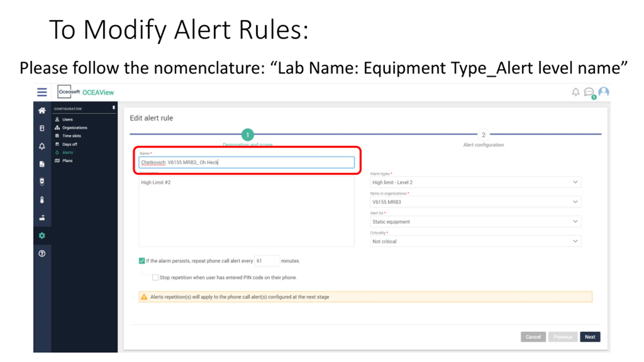Expand the Criticality dropdown
The height and width of the screenshot is (362, 644).
(x=475, y=241)
